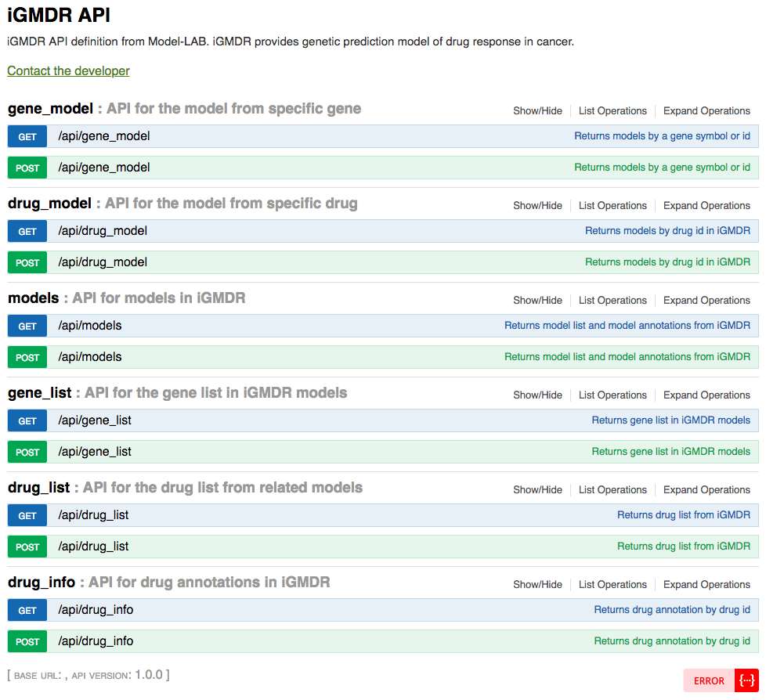Open POST /api/drug_info endpoint path
This screenshot has height=700, width=766.
96,641
